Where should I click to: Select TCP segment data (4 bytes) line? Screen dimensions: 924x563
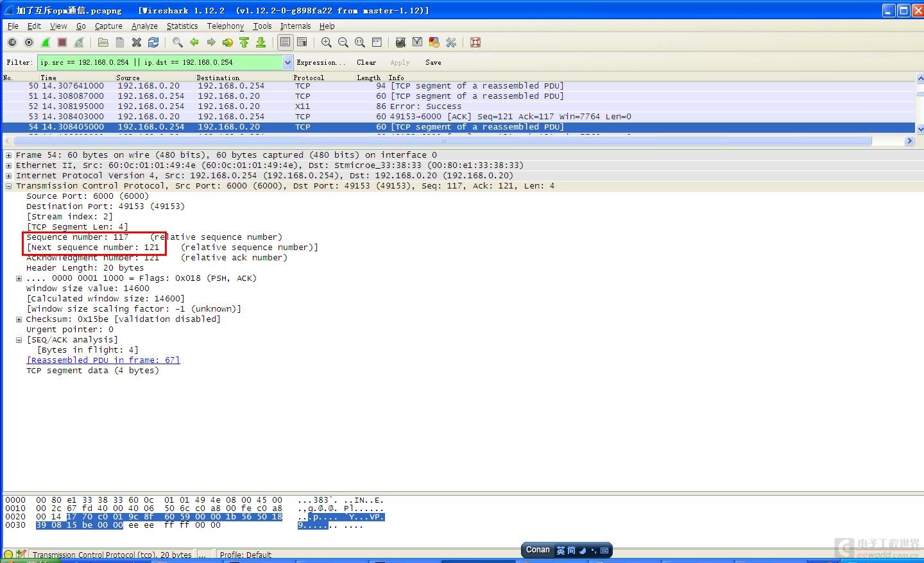[92, 371]
